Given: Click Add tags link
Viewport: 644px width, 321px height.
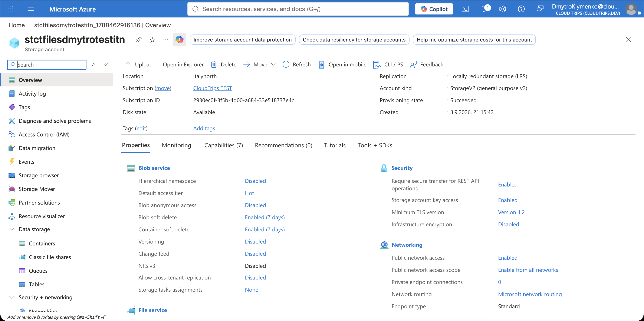Looking at the screenshot, I should (x=204, y=128).
